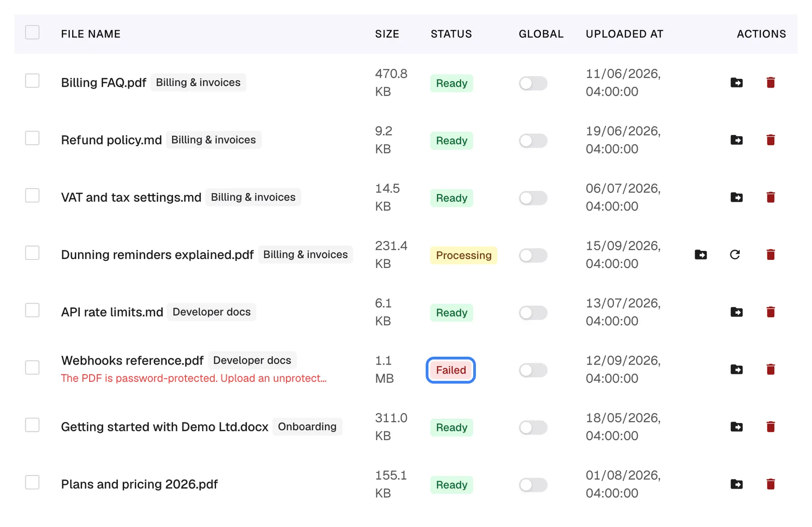
Task: Tick checkbox for Webhooks reference.pdf
Action: tap(32, 367)
